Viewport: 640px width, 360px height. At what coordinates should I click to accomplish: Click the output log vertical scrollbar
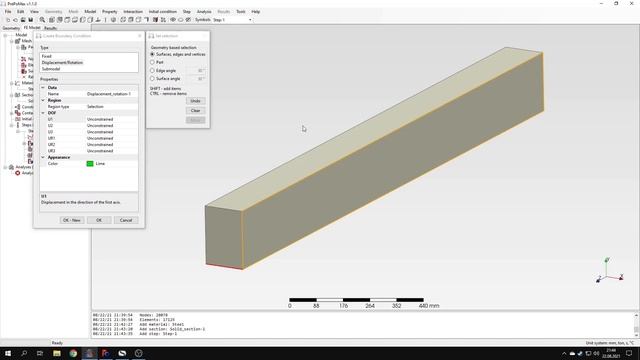(636, 325)
